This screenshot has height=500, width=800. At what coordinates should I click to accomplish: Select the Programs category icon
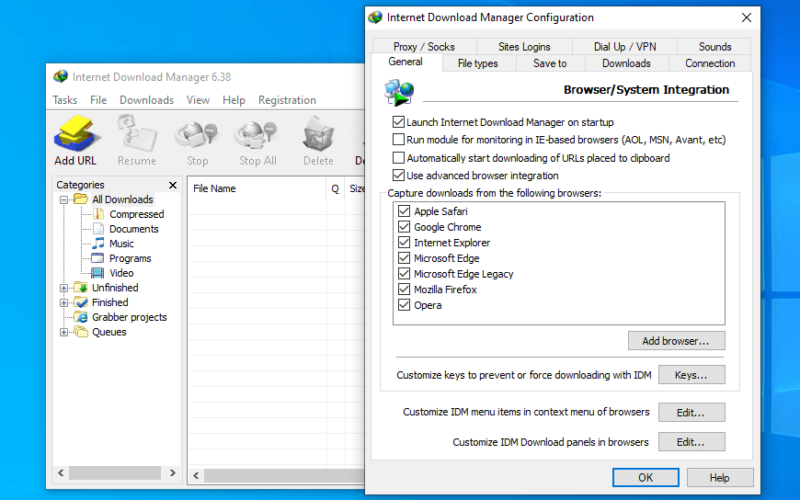coord(97,258)
